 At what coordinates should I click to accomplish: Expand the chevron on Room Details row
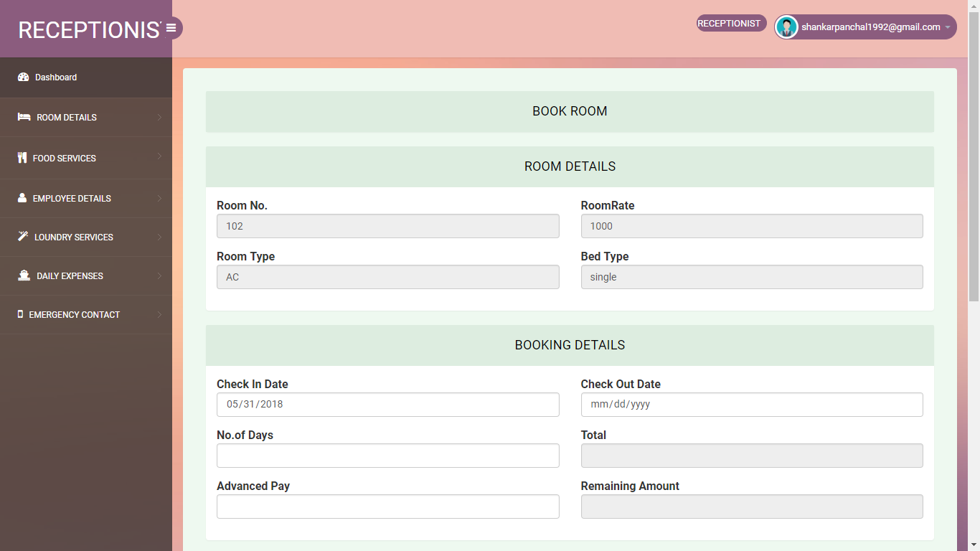coord(159,117)
